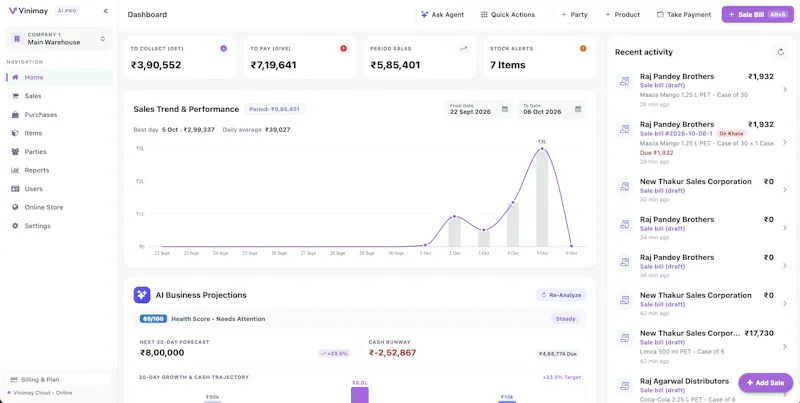The image size is (800, 403).
Task: Click the Period Sales trend arrow icon
Action: (463, 48)
